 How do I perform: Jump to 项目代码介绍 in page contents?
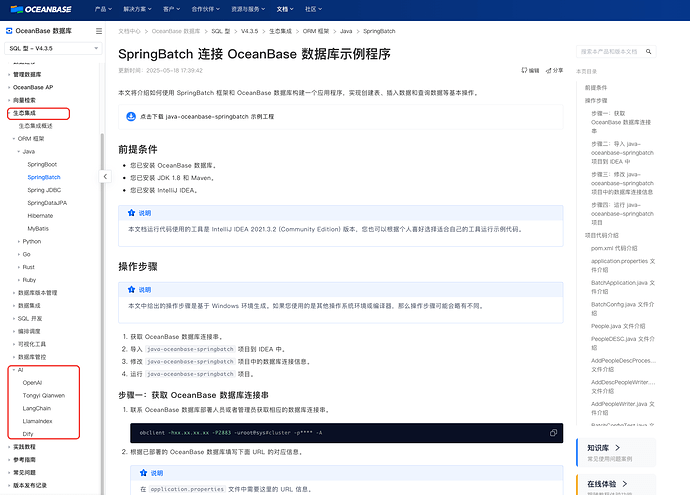(602, 235)
